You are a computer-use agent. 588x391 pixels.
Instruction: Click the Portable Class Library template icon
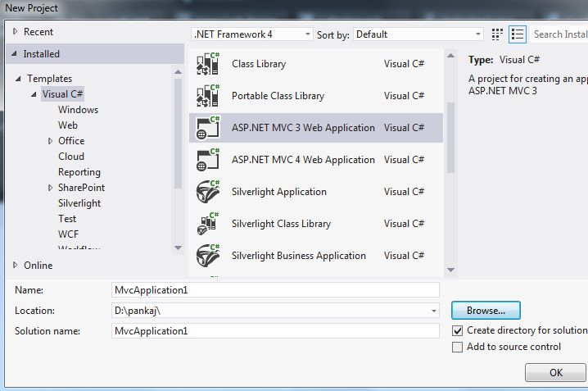pos(208,96)
